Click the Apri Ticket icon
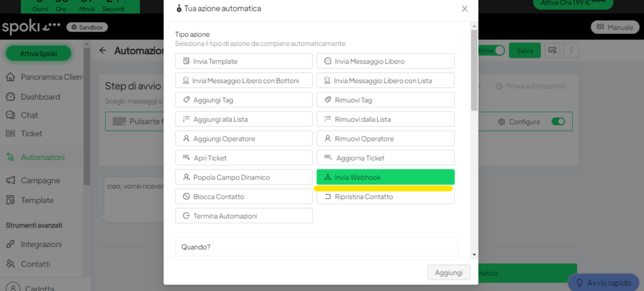The height and width of the screenshot is (291, 644). [x=186, y=158]
